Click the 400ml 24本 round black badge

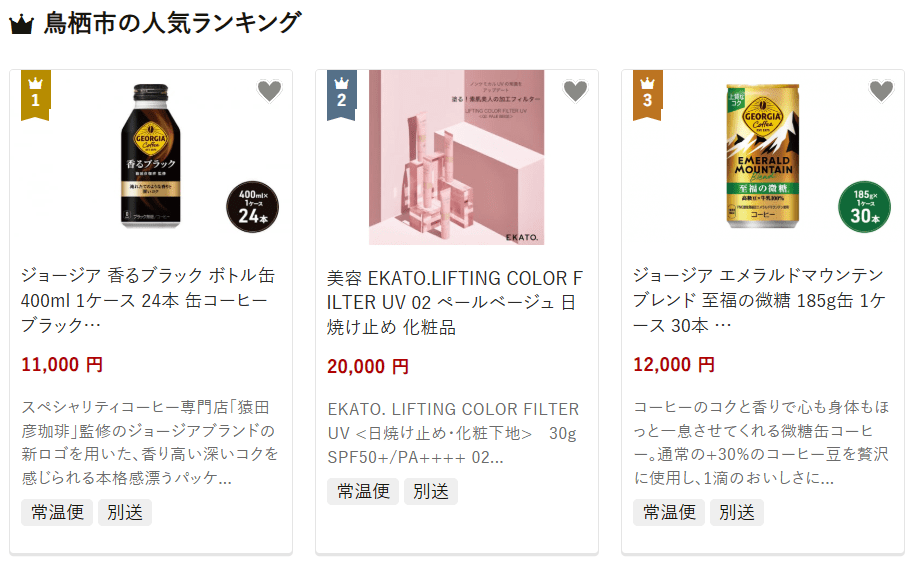click(x=252, y=207)
